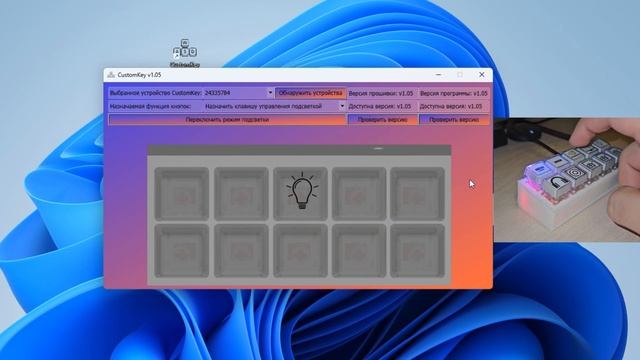Image resolution: width=640 pixels, height=360 pixels.
Task: Expand the button function dropdown arrow
Action: (342, 106)
